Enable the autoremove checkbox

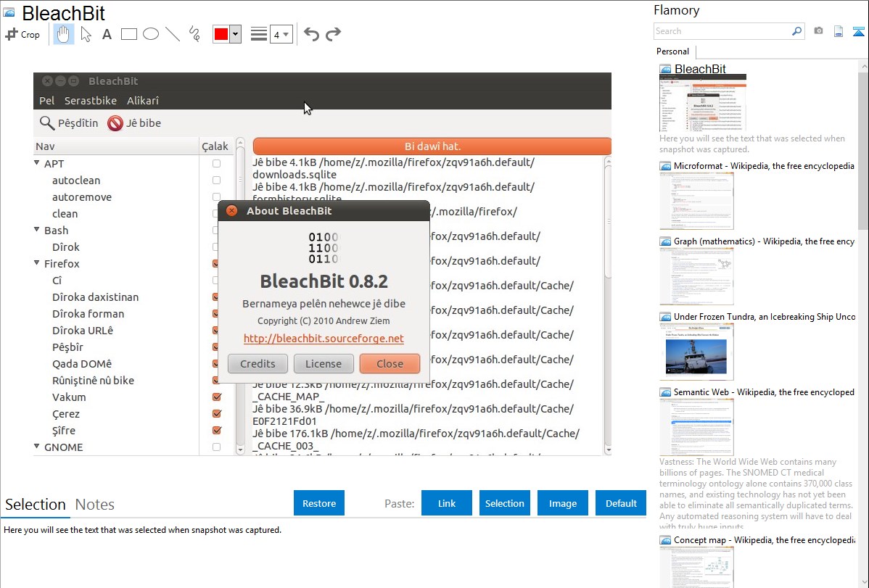[x=216, y=196]
